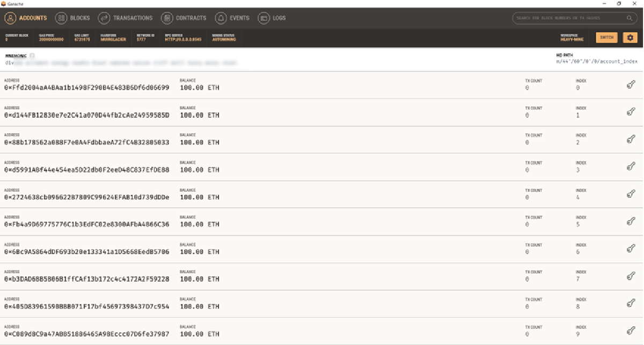The height and width of the screenshot is (345, 644).
Task: Show private key for index 9 account
Action: (631, 330)
